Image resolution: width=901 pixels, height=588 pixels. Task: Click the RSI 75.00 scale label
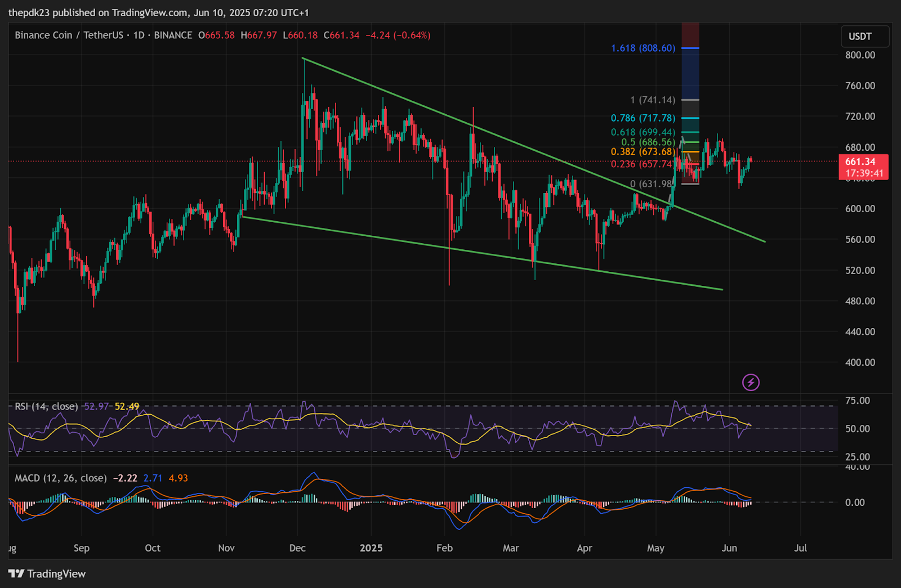(x=858, y=401)
